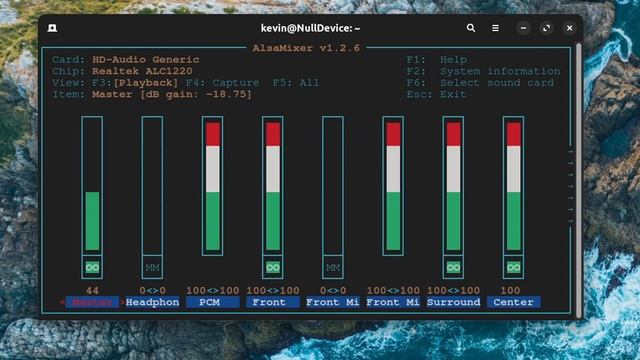The image size is (640, 360).
Task: Select the Headphon channel label
Action: (152, 302)
